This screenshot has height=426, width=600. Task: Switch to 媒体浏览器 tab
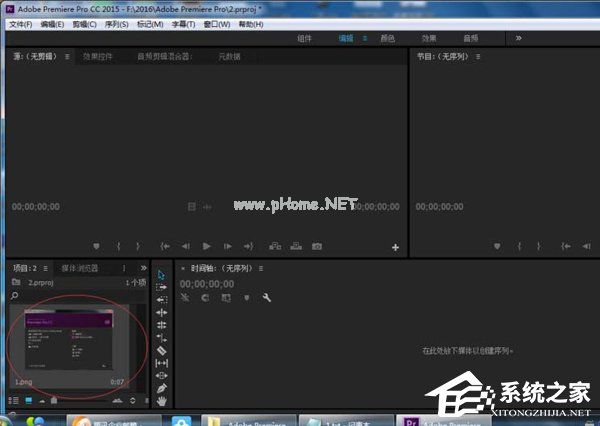[x=80, y=268]
